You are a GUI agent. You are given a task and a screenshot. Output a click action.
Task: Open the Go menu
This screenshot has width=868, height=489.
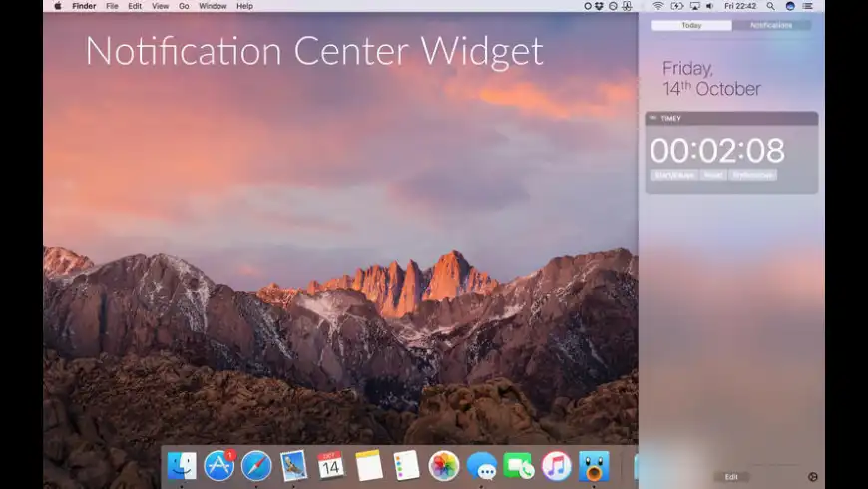184,6
